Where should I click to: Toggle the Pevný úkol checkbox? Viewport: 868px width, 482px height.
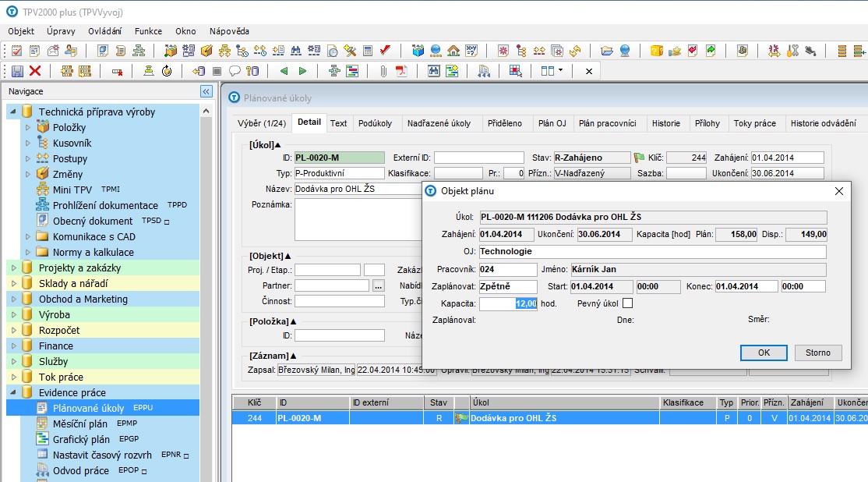627,303
